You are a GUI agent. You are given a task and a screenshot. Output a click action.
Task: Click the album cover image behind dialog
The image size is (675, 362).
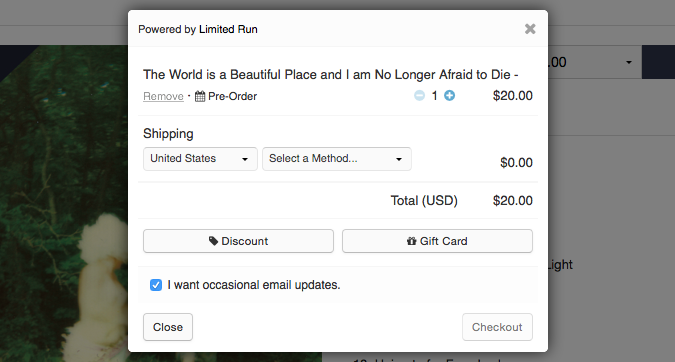[x=65, y=202]
